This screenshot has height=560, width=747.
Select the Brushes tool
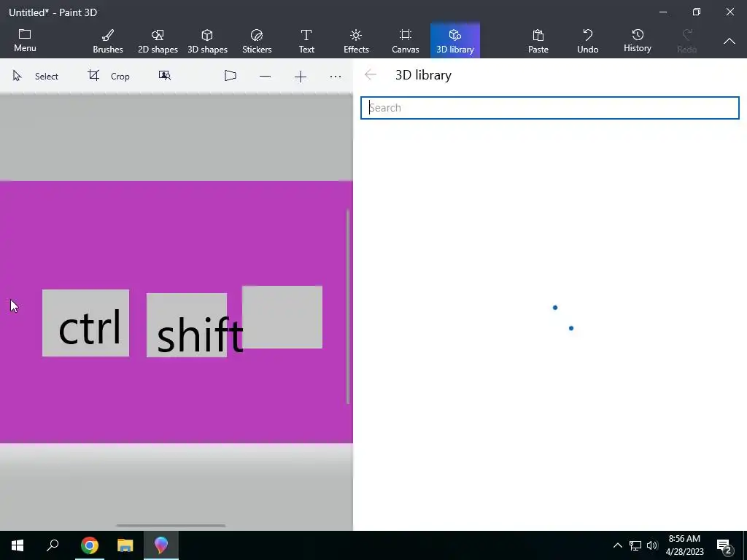point(108,41)
